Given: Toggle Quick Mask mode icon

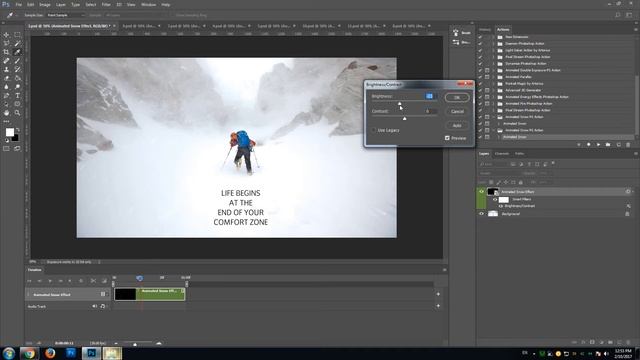Looking at the screenshot, I should pyautogui.click(x=7, y=149).
